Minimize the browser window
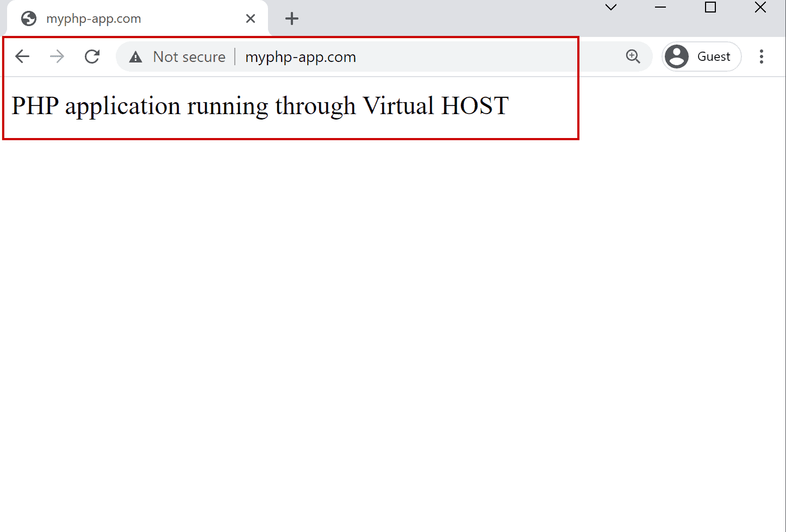The width and height of the screenshot is (786, 532). 660,7
